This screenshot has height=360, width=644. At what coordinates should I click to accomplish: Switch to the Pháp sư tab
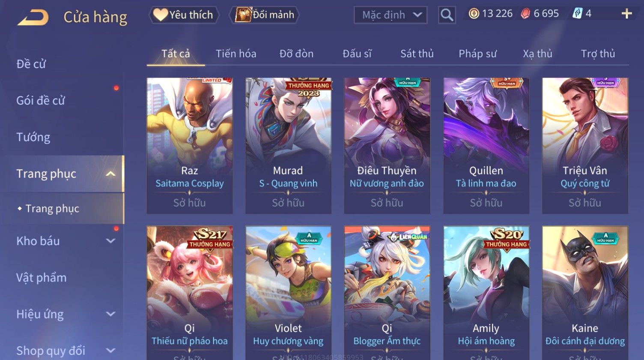[477, 54]
